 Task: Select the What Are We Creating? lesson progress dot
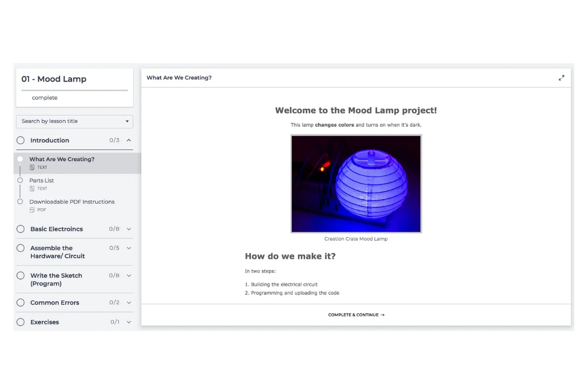(20, 159)
